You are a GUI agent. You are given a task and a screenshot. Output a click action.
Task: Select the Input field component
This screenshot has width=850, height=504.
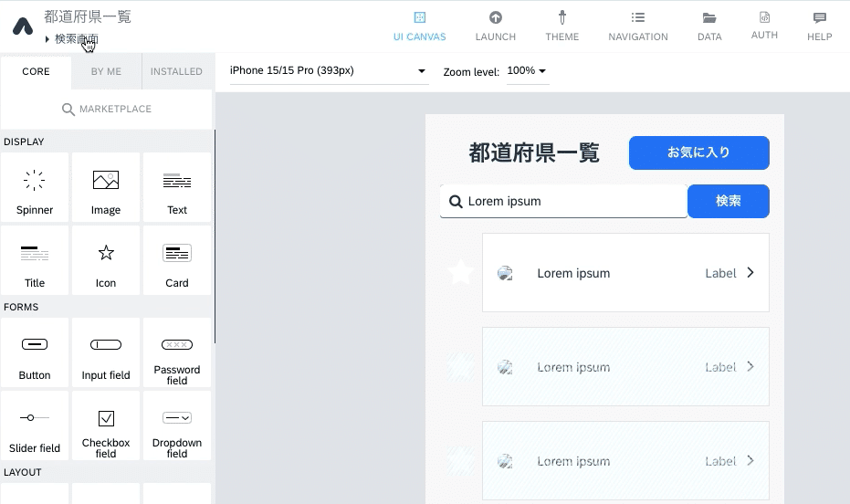click(x=106, y=352)
